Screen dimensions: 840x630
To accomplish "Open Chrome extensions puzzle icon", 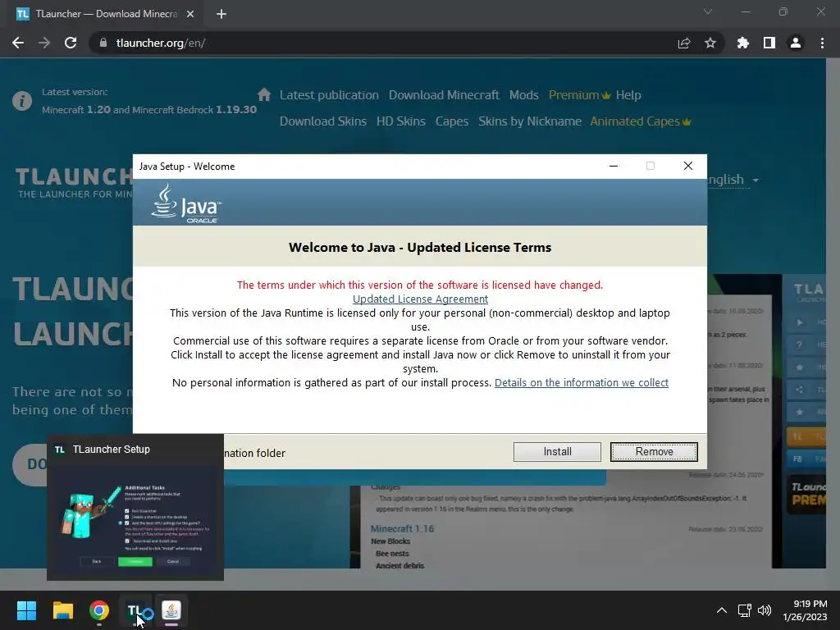I will pyautogui.click(x=743, y=43).
